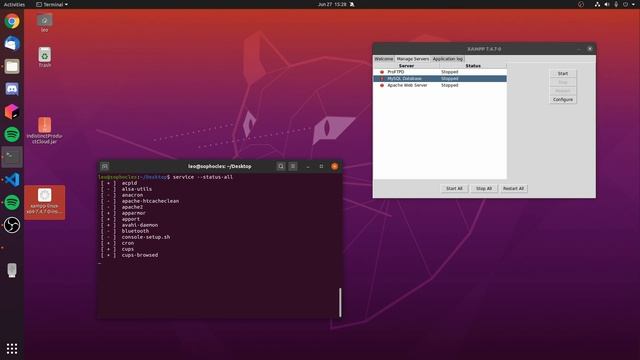Select the leo home folder on desktop
The height and width of the screenshot is (360, 640).
click(x=44, y=23)
